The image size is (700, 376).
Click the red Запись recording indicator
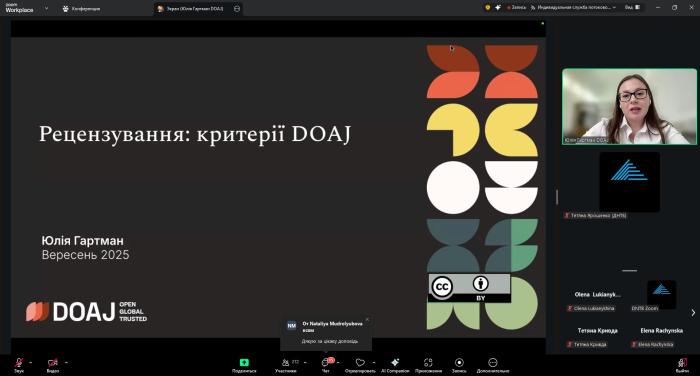coord(517,7)
